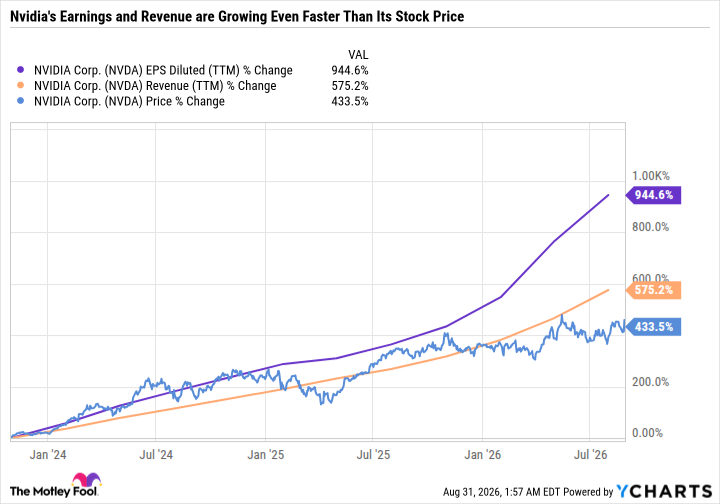Click the 1.00K% y-axis label
Viewport: 720px width, 504px height.
click(x=651, y=176)
